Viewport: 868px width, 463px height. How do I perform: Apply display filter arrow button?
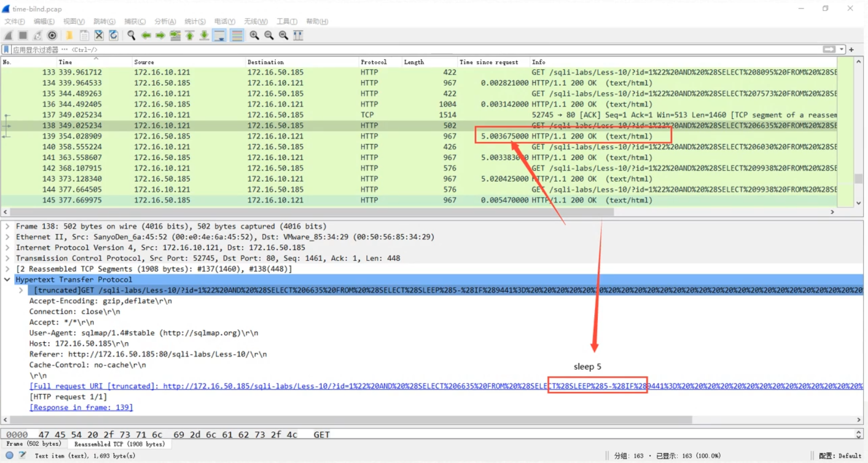(829, 49)
